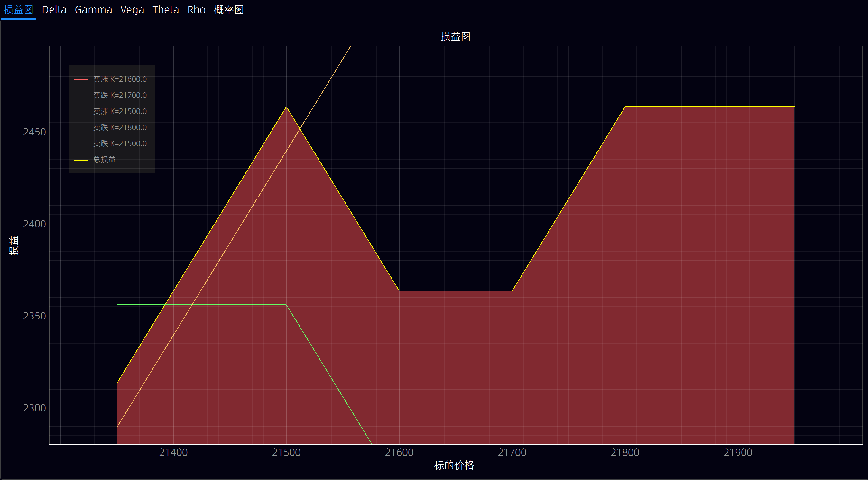The width and height of the screenshot is (868, 480).
Task: Toggle the 卖跌 K=21500.0 legend entry
Action: click(120, 144)
